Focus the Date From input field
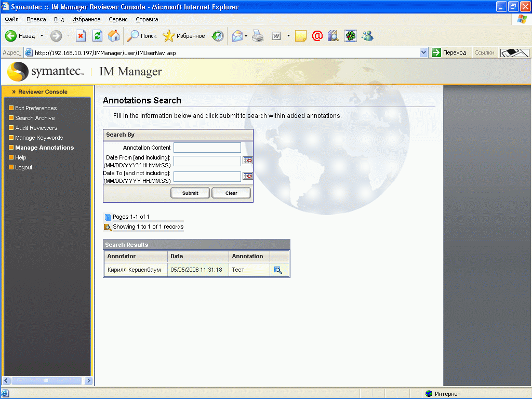532x399 pixels. tap(207, 161)
